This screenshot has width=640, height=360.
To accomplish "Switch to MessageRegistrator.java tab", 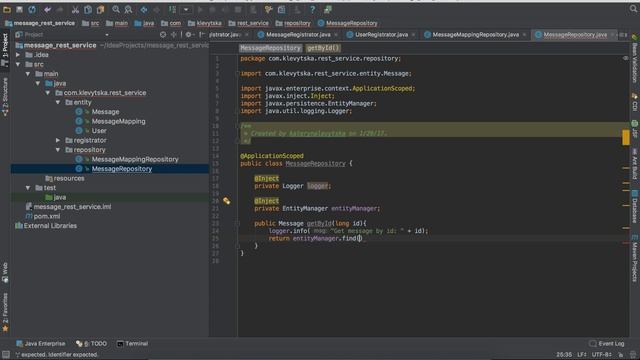I will (298, 35).
